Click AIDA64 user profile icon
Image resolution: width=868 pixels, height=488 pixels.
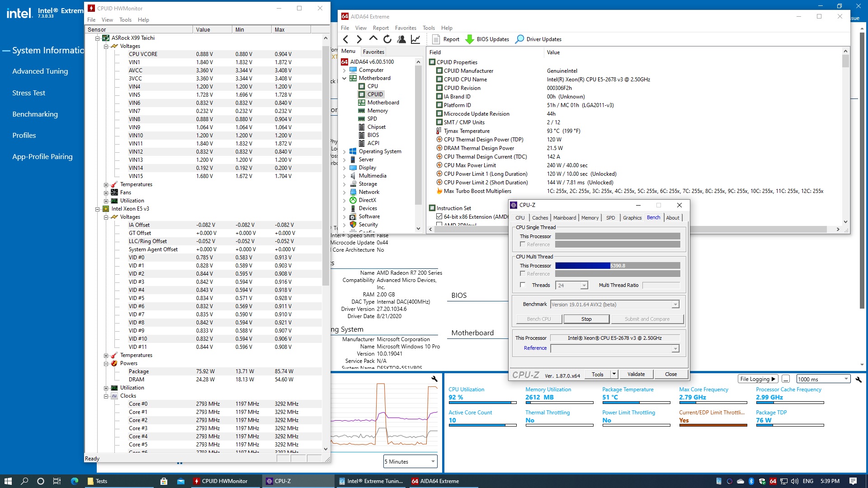(x=401, y=39)
